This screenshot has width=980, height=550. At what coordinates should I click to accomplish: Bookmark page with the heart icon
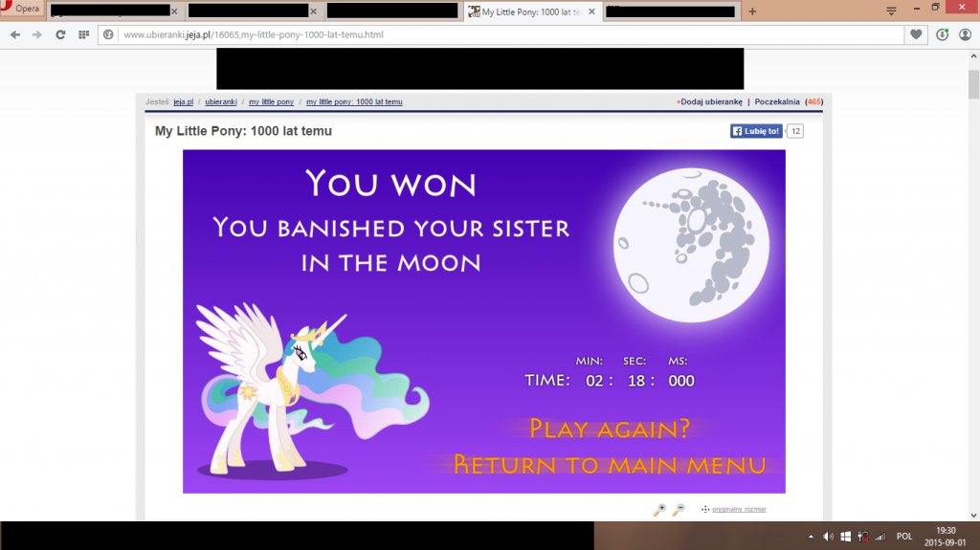[916, 35]
